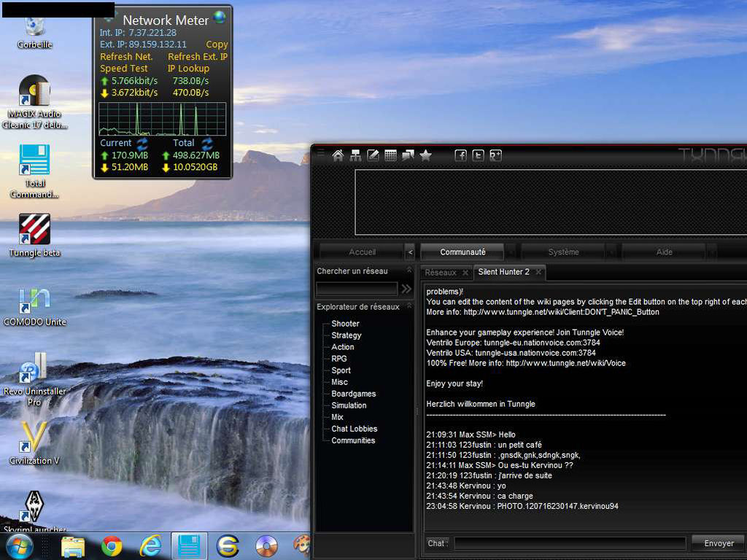Open the Twitter icon in Tunngle toolbar

pyautogui.click(x=478, y=156)
